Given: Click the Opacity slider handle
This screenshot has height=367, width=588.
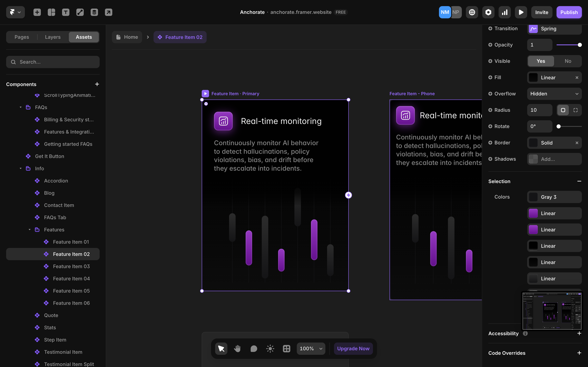Looking at the screenshot, I should coord(580,45).
